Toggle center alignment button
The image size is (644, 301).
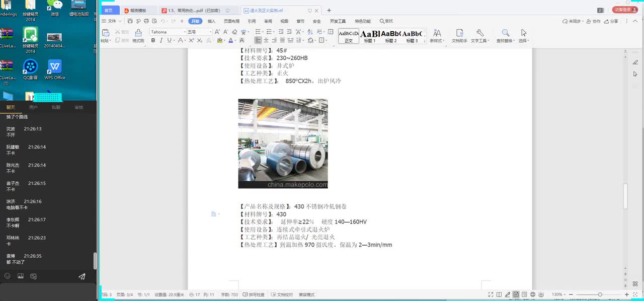tap(266, 40)
